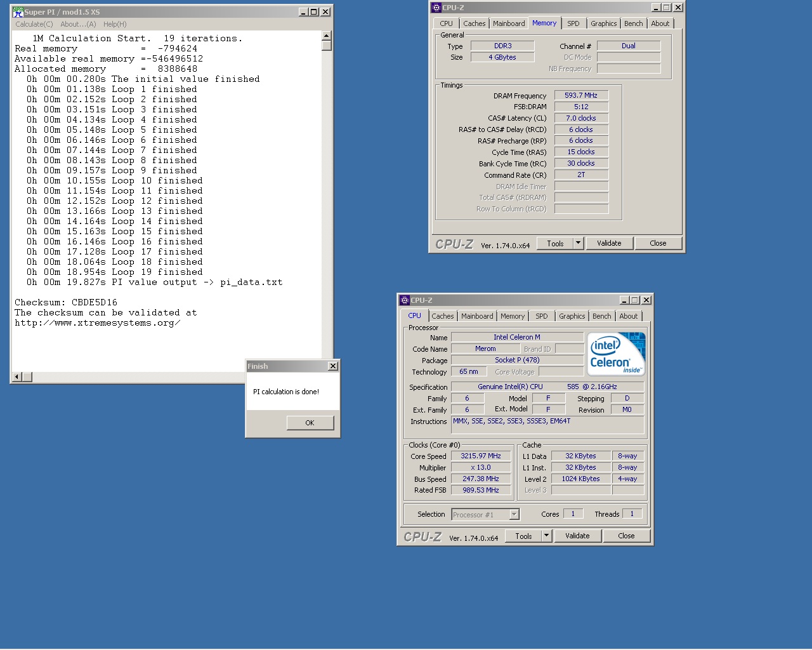Viewport: 812px width, 650px height.
Task: Click the CPU-Z Memory window title icon
Action: click(436, 8)
